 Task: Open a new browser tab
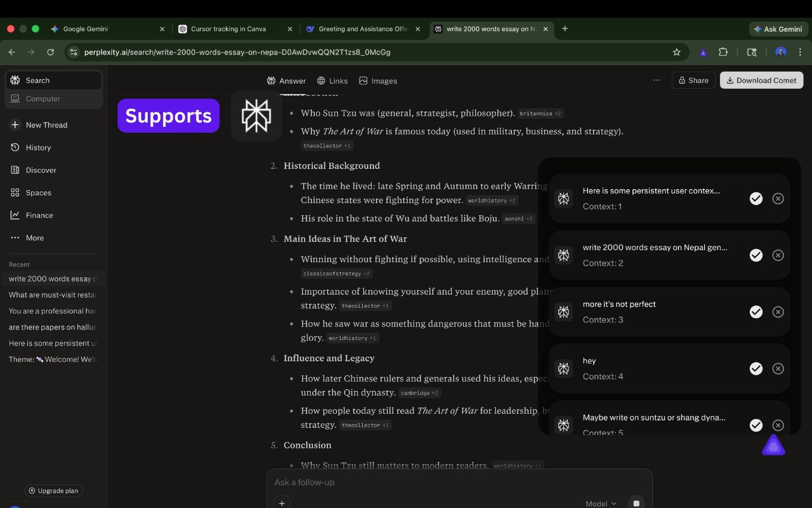(565, 29)
